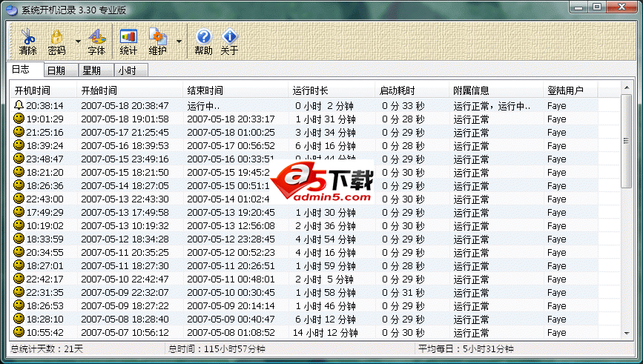Click the scrollbar up arrow
The image size is (643, 364).
click(x=627, y=87)
